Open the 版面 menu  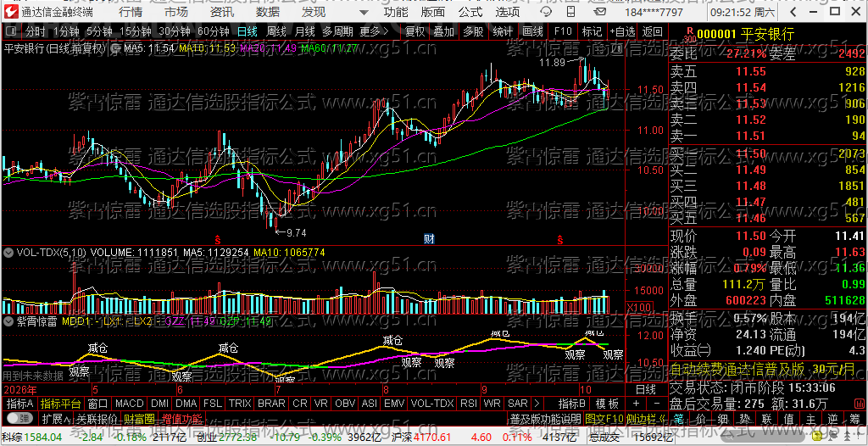point(432,12)
